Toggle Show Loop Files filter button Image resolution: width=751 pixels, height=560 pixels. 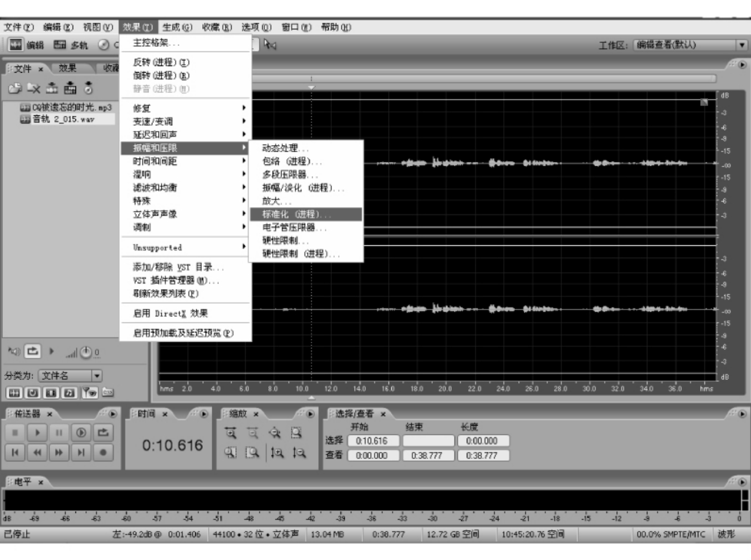click(x=33, y=393)
